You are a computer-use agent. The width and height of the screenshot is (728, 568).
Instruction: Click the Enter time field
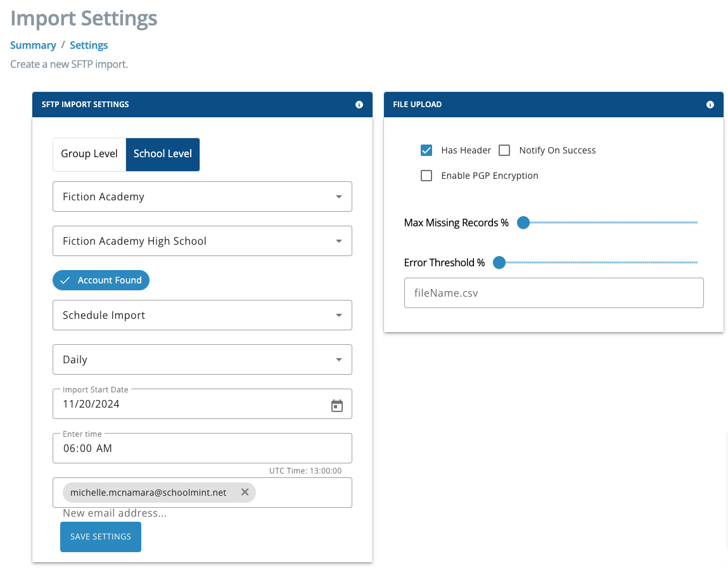[x=202, y=448]
